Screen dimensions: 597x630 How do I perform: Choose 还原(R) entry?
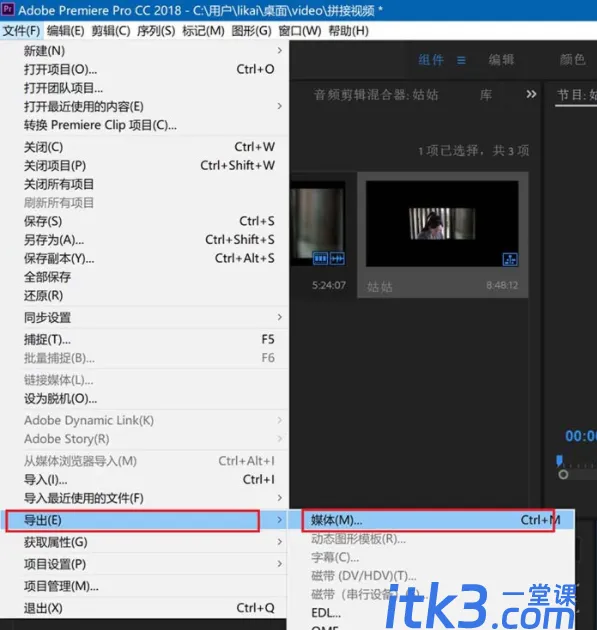[x=145, y=295]
